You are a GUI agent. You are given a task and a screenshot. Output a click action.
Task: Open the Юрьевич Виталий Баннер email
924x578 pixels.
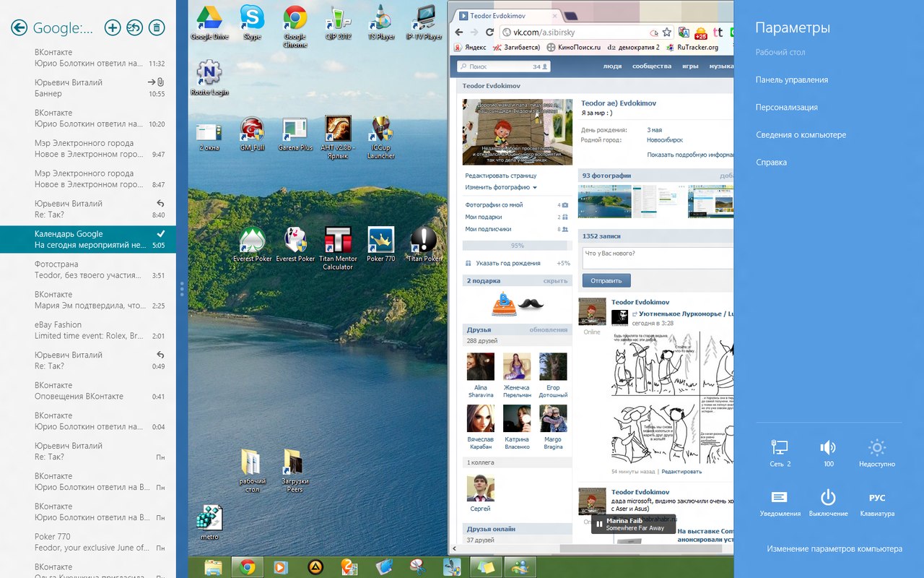point(88,87)
